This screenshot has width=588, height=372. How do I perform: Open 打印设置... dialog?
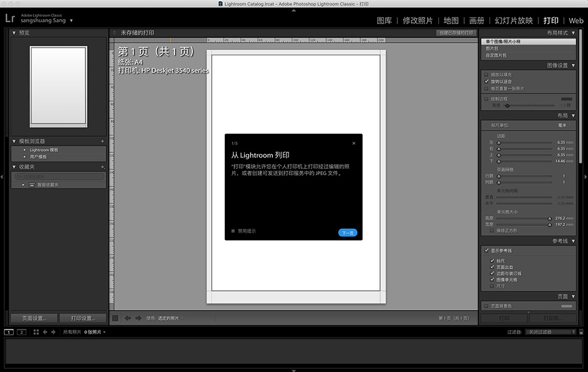83,318
